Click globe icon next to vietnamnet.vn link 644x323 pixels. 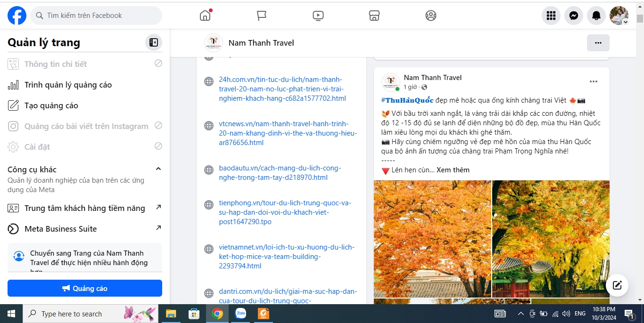tap(209, 249)
